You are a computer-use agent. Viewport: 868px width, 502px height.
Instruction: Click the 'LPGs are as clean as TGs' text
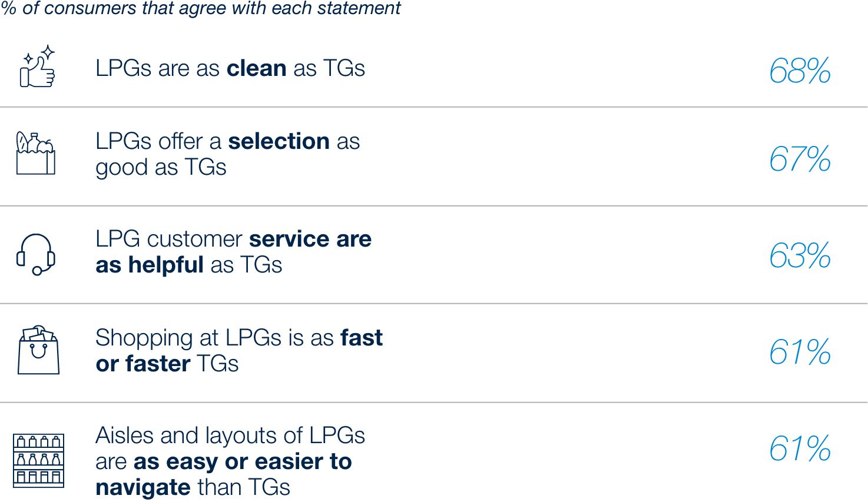tap(230, 68)
